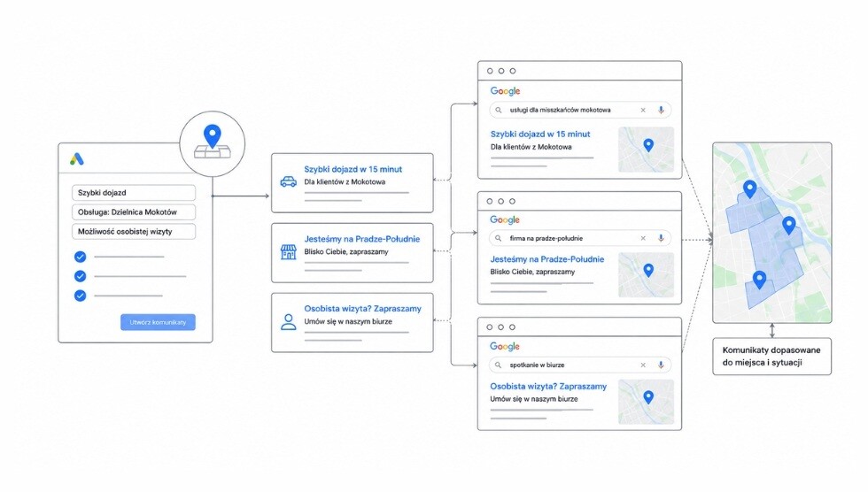Image resolution: width=868 pixels, height=492 pixels.
Task: Click 'Szybki dojazd w 15 minut' headline on middle card
Action: (353, 169)
